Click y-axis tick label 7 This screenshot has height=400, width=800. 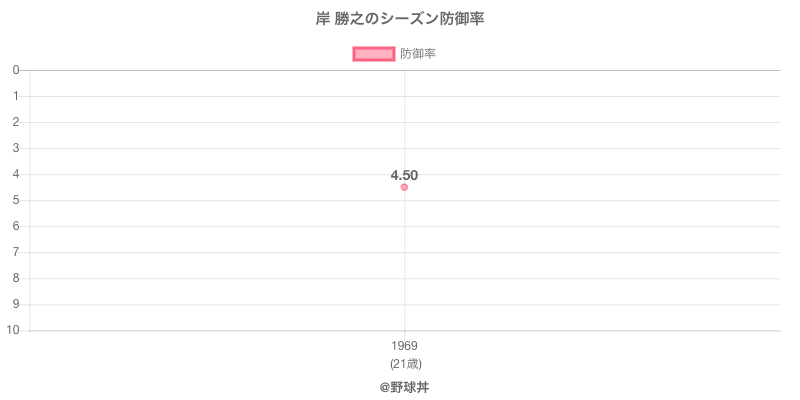tap(17, 252)
